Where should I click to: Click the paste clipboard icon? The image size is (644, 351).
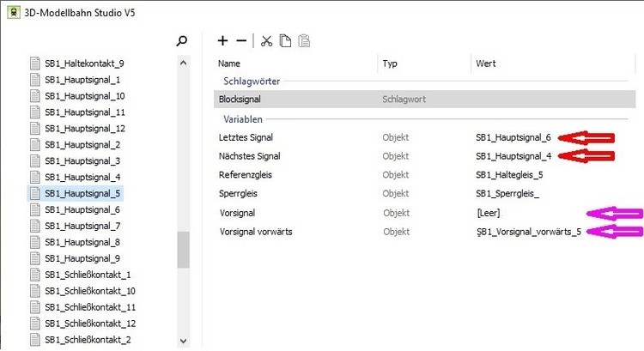click(x=303, y=40)
